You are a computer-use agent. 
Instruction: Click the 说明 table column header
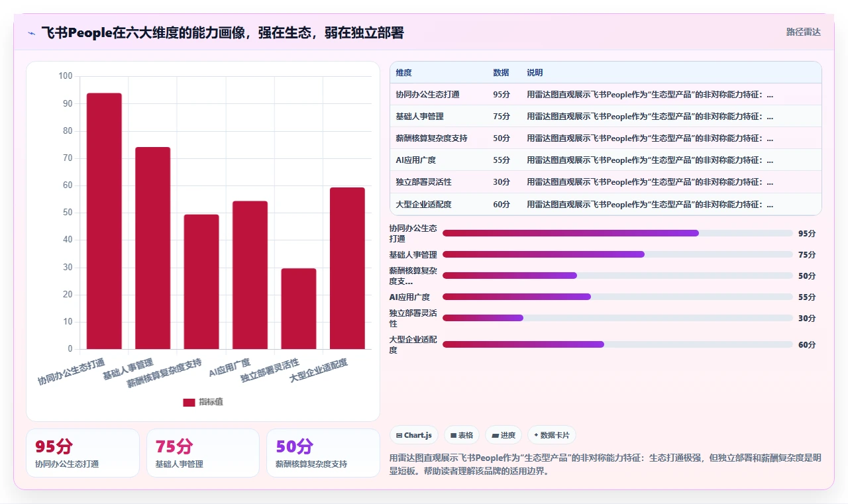(x=535, y=73)
